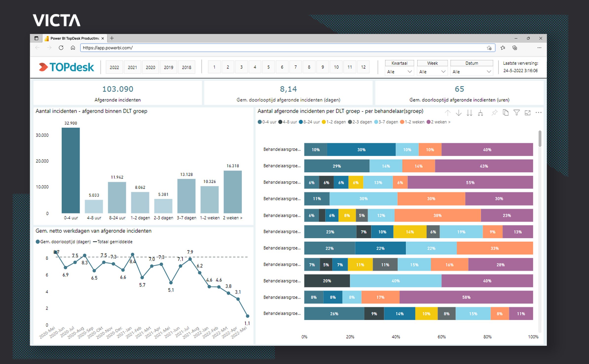
Task: Select month 4 in the slicer
Action: 255,67
